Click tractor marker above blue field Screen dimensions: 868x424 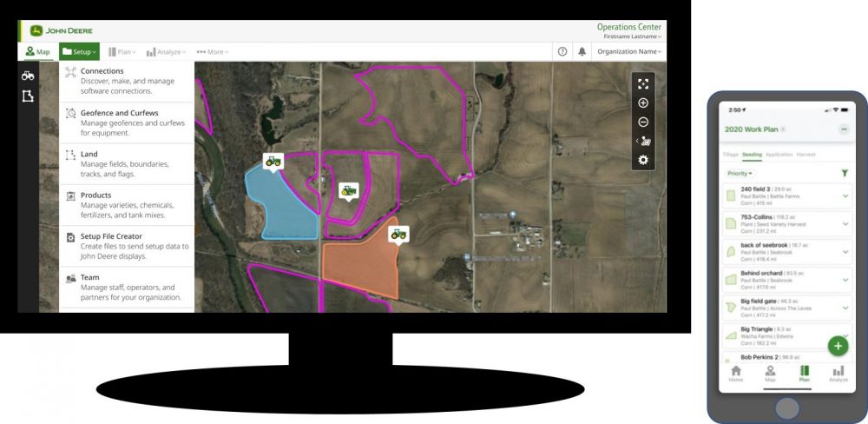(273, 162)
